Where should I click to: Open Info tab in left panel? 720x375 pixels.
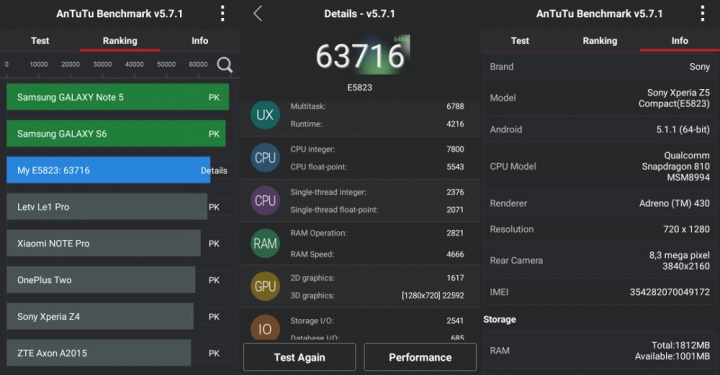pyautogui.click(x=200, y=41)
